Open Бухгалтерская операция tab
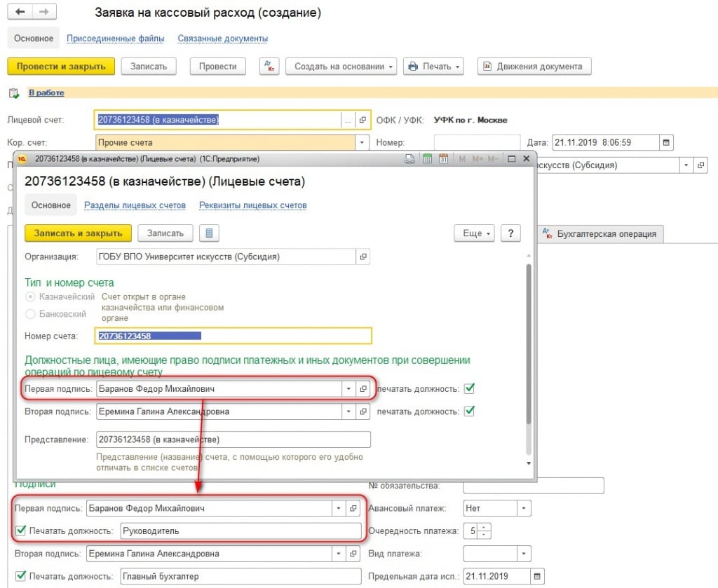 pyautogui.click(x=600, y=234)
